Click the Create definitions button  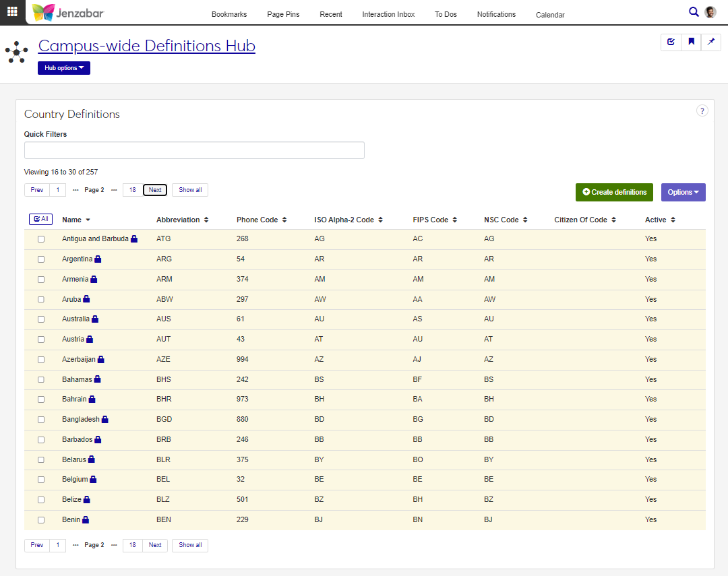point(614,192)
